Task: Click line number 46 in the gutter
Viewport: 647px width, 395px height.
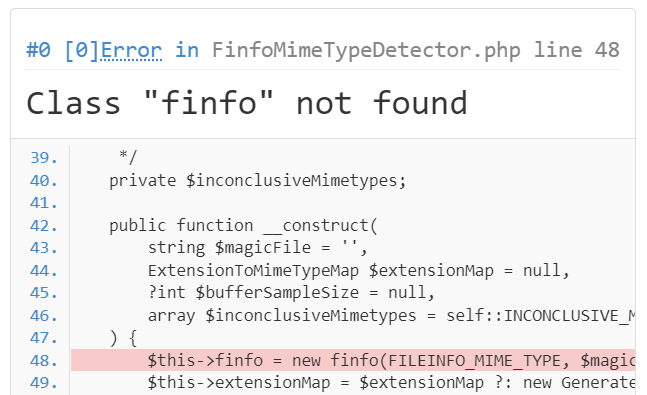Action: pos(43,316)
